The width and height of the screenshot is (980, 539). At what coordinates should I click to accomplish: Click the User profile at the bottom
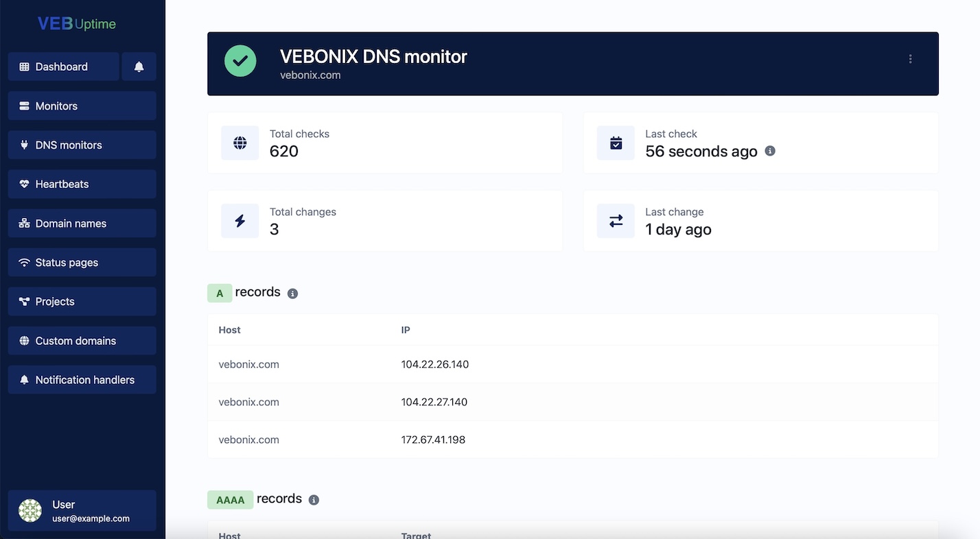tap(82, 510)
